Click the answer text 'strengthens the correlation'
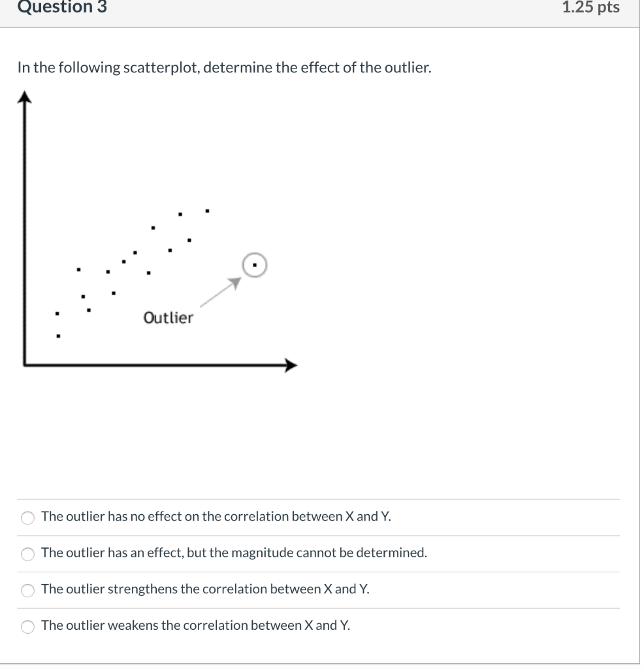Image resolution: width=644 pixels, height=669 pixels. [x=204, y=589]
